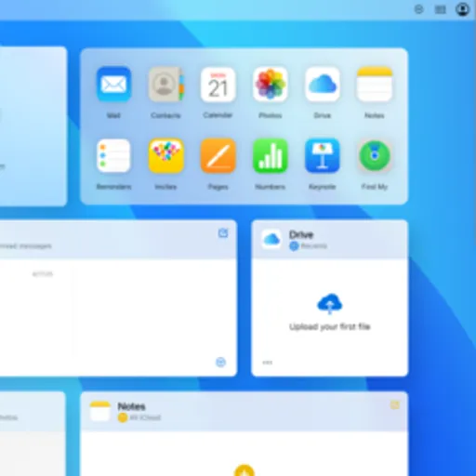The image size is (476, 476).
Task: Open the Find My app
Action: click(375, 155)
